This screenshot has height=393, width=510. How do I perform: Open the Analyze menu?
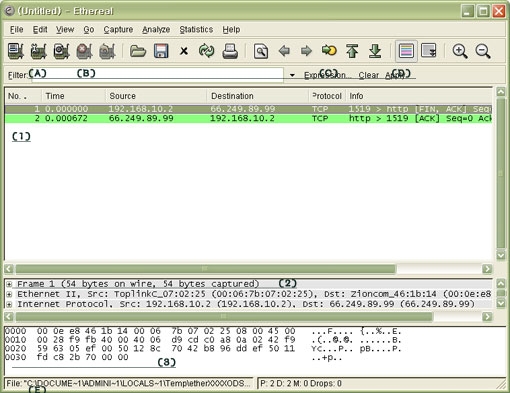(156, 30)
